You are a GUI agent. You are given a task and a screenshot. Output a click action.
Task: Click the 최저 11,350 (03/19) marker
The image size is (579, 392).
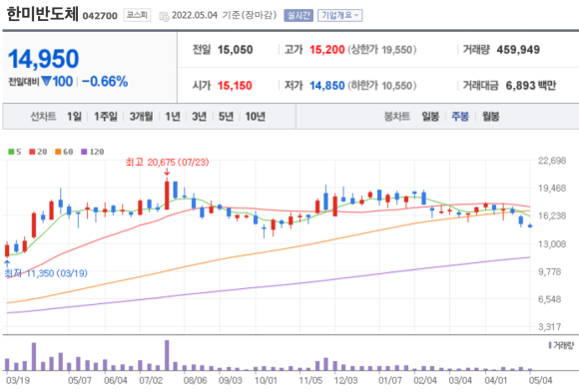(x=46, y=273)
